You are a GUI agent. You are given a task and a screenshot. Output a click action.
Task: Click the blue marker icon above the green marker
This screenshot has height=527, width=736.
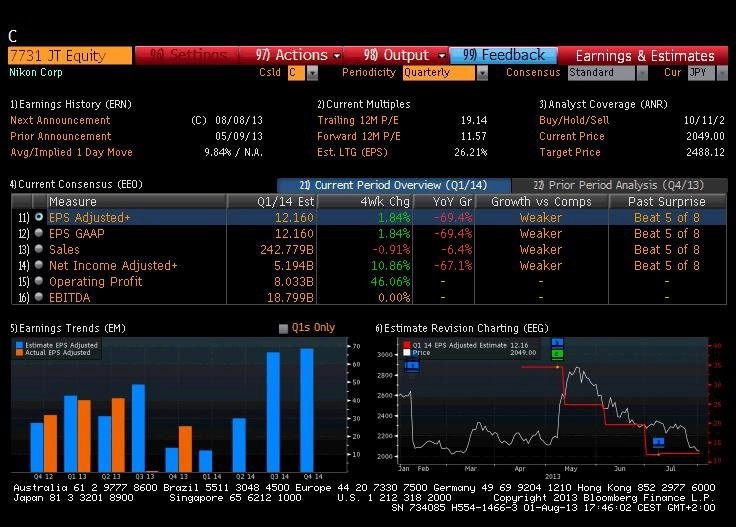557,343
